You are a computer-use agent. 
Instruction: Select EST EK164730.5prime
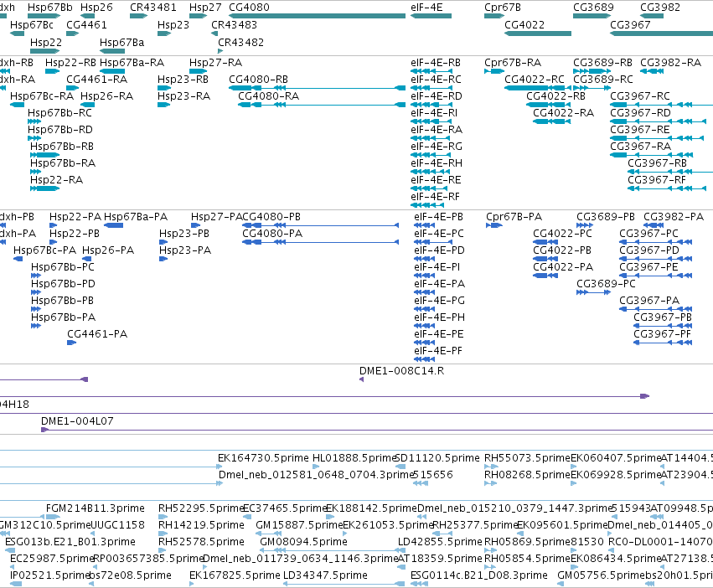264,458
